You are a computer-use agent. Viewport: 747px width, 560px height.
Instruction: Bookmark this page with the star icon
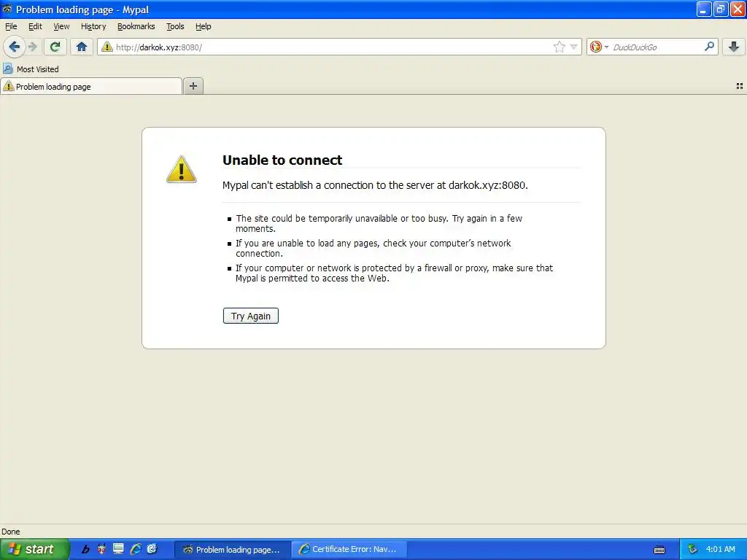pyautogui.click(x=560, y=47)
